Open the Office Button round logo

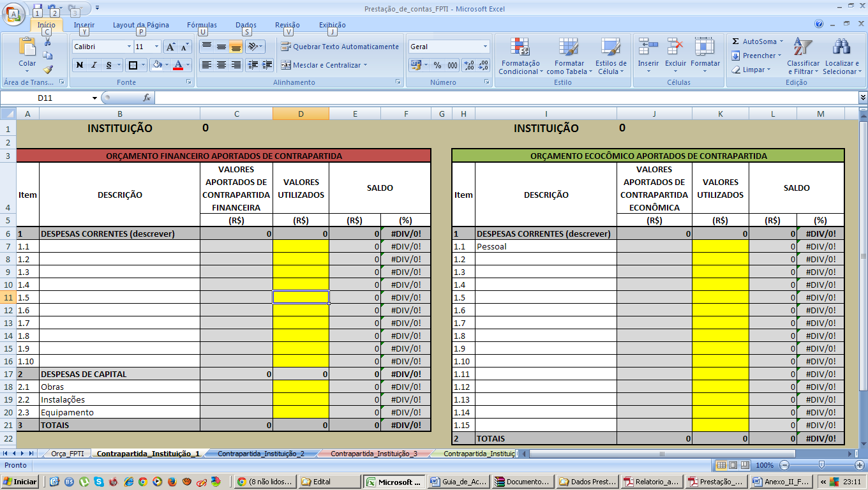coord(14,13)
